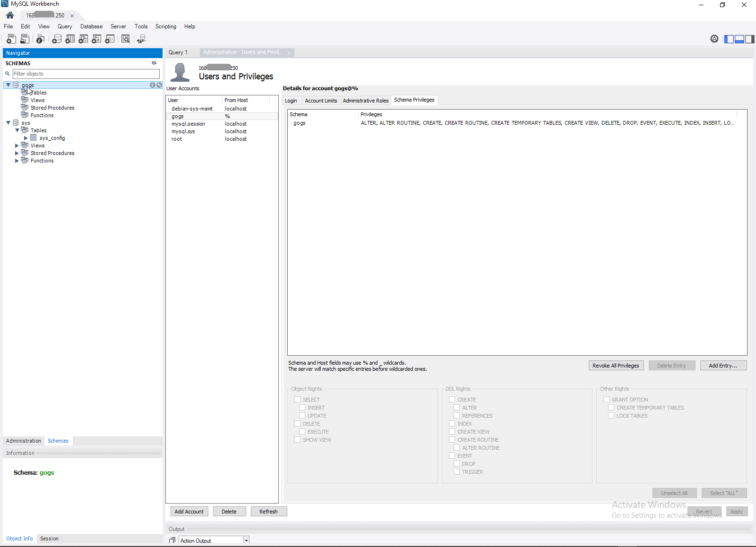Viewport: 756px width, 547px height.
Task: Close the Administration Users and Privileges tab
Action: tap(289, 53)
